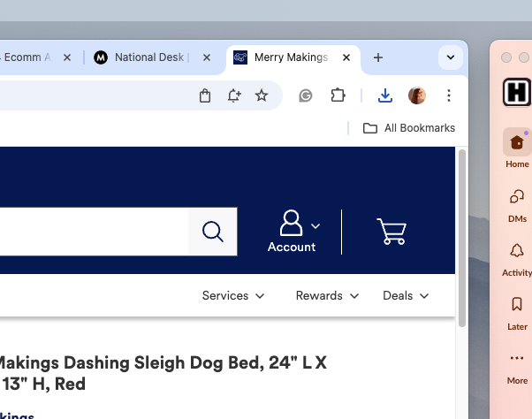Open All Bookmarks folder
The width and height of the screenshot is (532, 419).
409,128
